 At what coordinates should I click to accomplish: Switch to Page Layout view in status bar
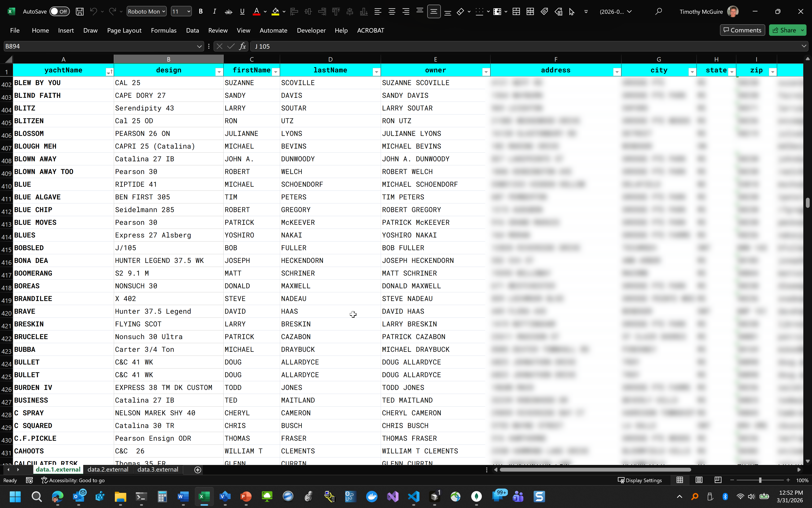click(x=699, y=480)
